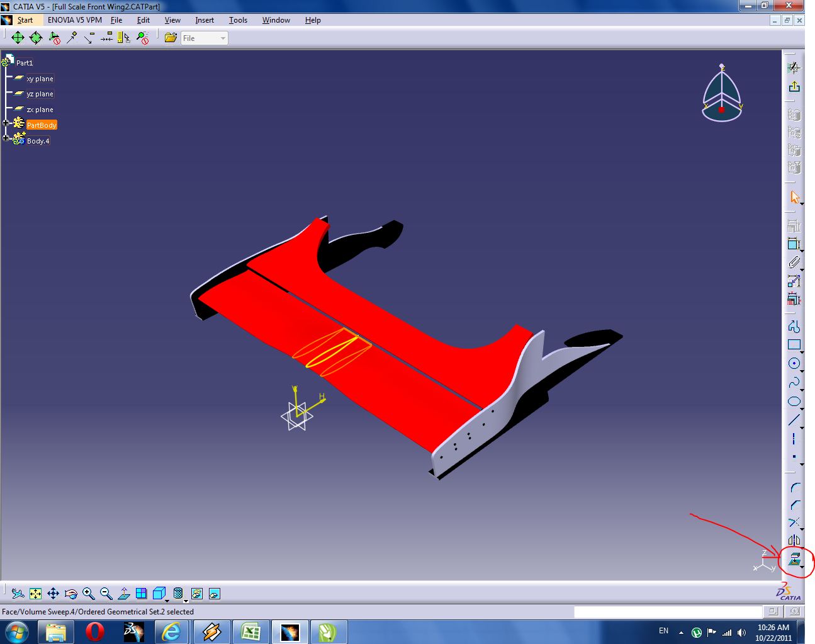The image size is (815, 644).
Task: Open the render style dropdown arrow
Action: pyautogui.click(x=168, y=599)
